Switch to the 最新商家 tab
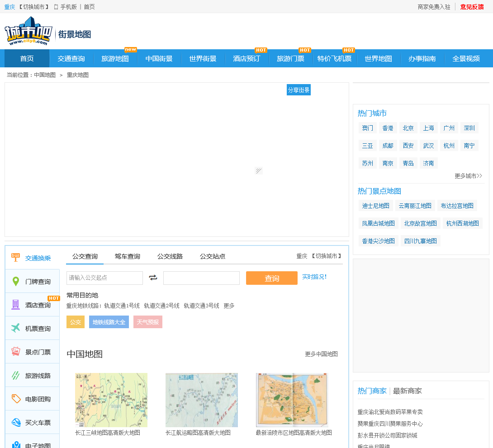493x448 pixels. click(x=407, y=391)
